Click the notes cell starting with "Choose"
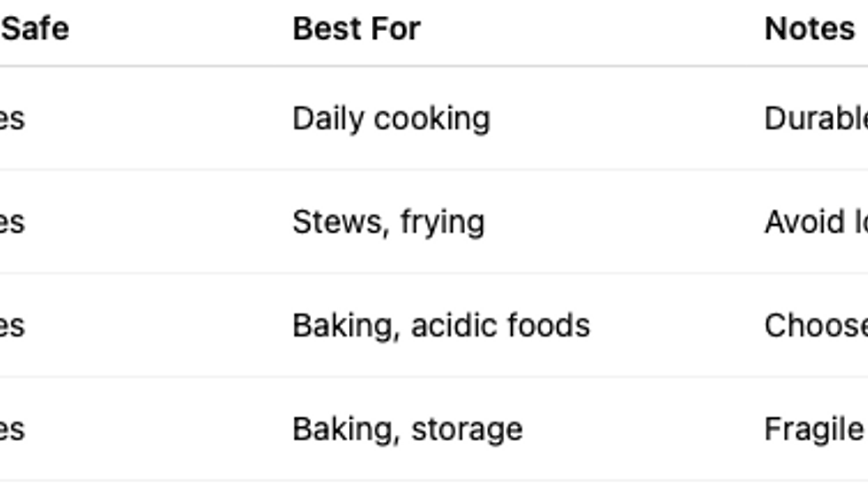The height and width of the screenshot is (488, 868). [815, 326]
